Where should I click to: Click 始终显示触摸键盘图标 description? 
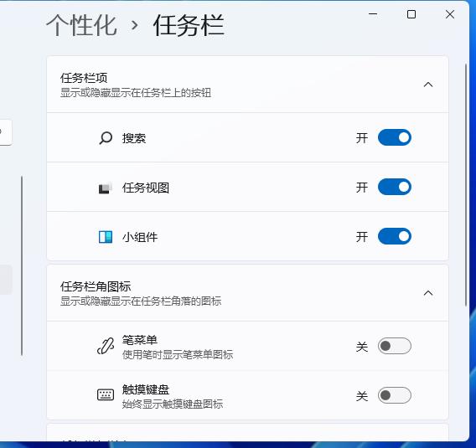173,404
